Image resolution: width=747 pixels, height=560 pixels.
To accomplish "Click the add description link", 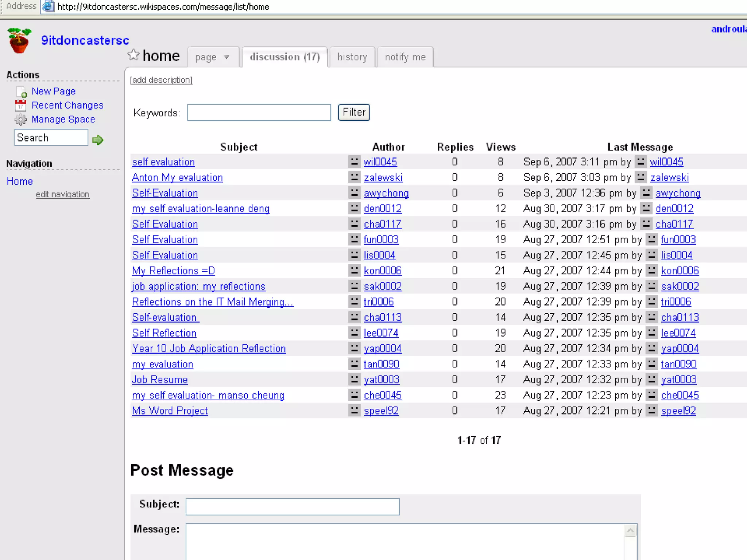I will [161, 80].
